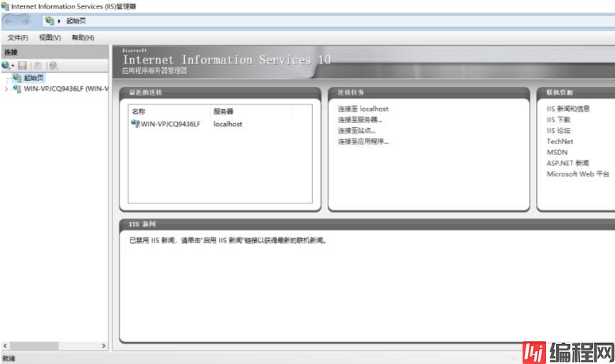Click the Save Connections disk icon
Viewport: 615px width, 364px height.
click(x=23, y=65)
